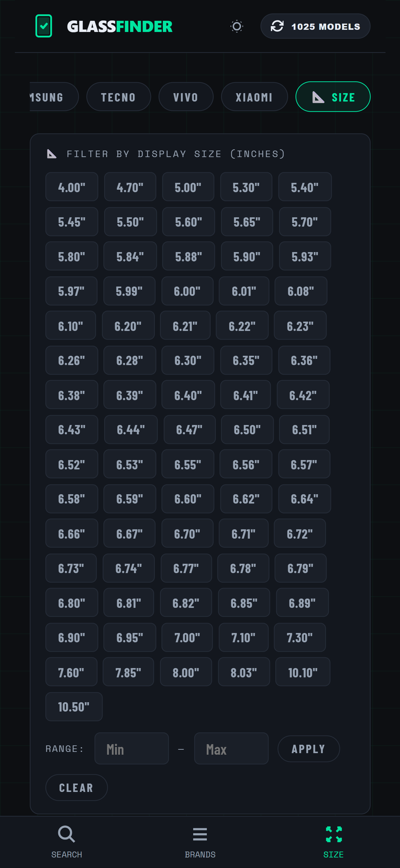Toggle the light/dark theme sun icon

(237, 26)
